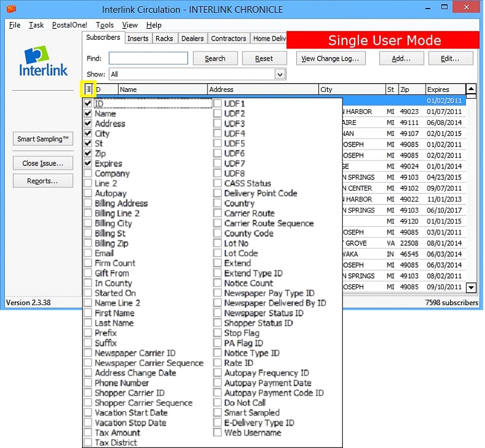This screenshot has width=485, height=448.
Task: Click the Interlink app icon in title bar
Action: click(11, 9)
